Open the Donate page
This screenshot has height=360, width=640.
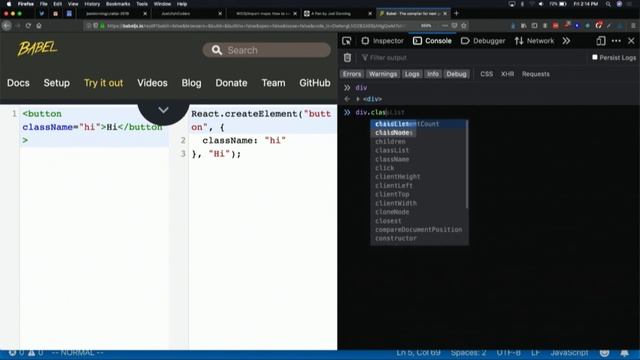point(231,83)
